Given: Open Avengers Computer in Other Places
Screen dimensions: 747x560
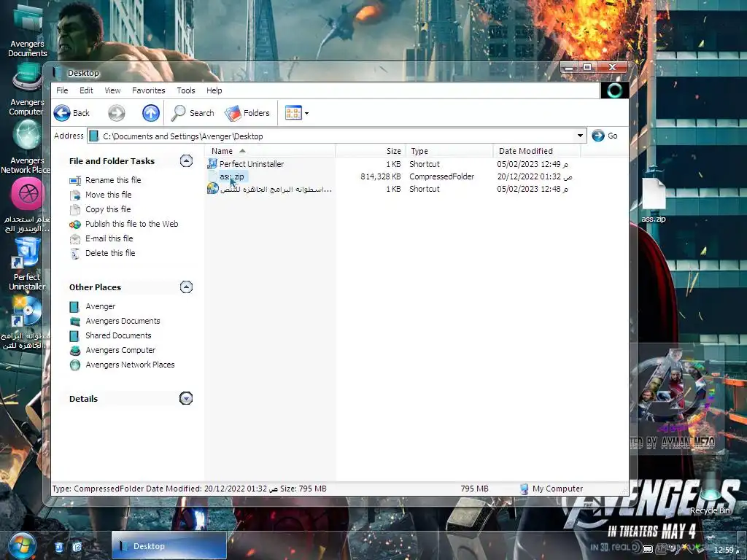Looking at the screenshot, I should 120,350.
